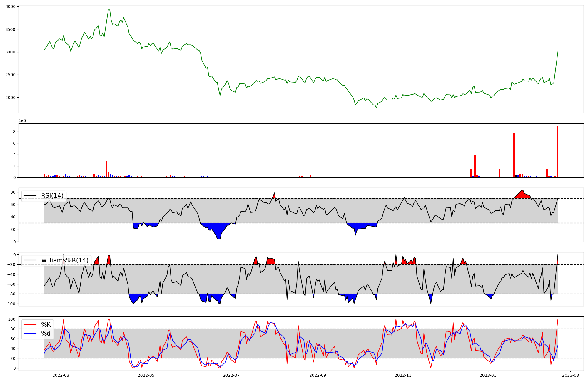588x382 pixels.
Task: Click the 2022-03 date axis label
Action: (x=61, y=375)
